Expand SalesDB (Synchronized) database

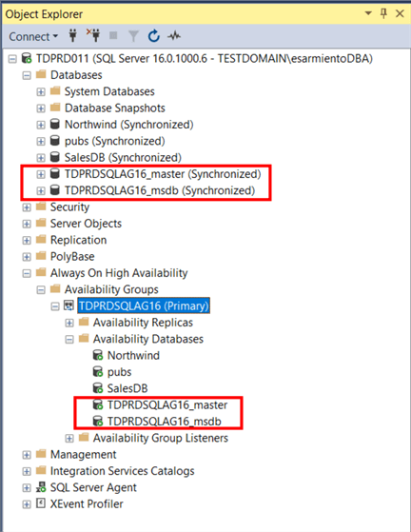[41, 158]
